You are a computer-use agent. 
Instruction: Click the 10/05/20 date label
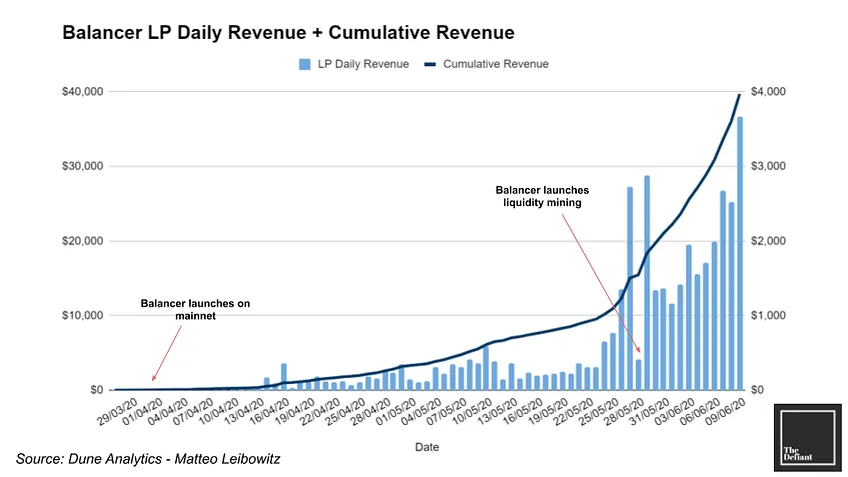[x=473, y=412]
